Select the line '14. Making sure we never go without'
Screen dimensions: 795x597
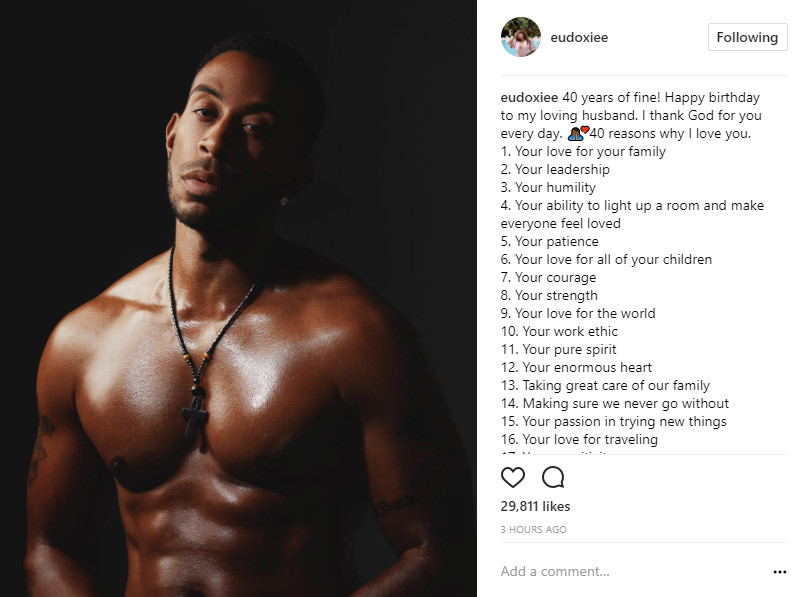coord(615,404)
